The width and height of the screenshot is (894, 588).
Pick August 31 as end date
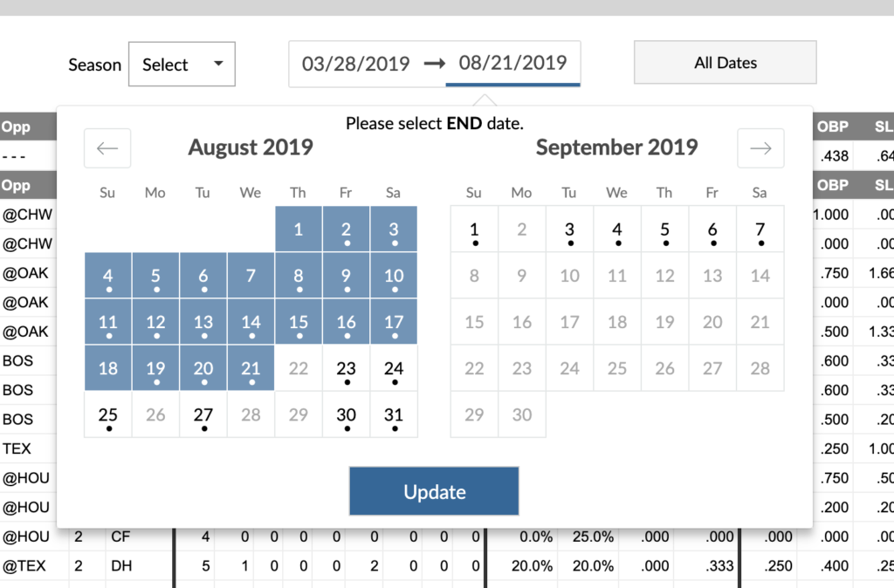click(394, 414)
